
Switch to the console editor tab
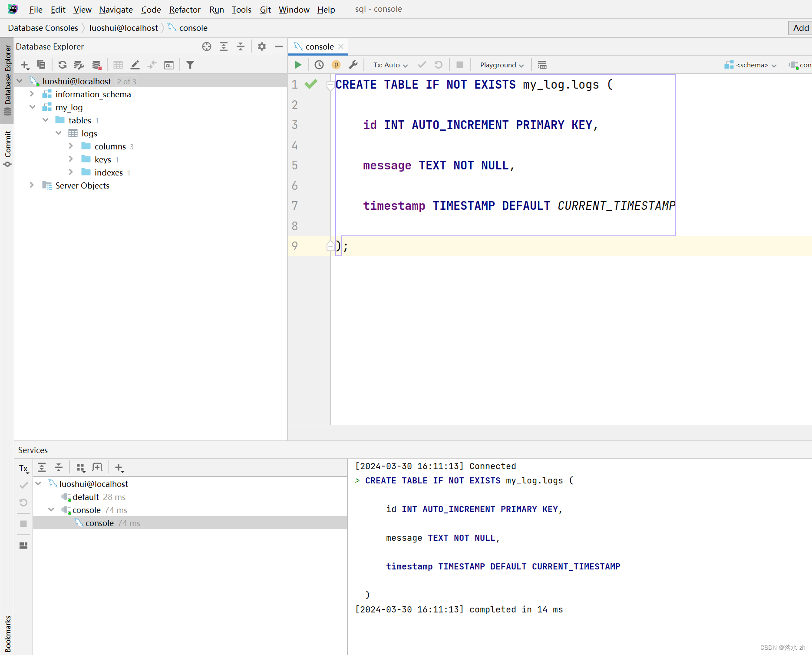pos(320,46)
